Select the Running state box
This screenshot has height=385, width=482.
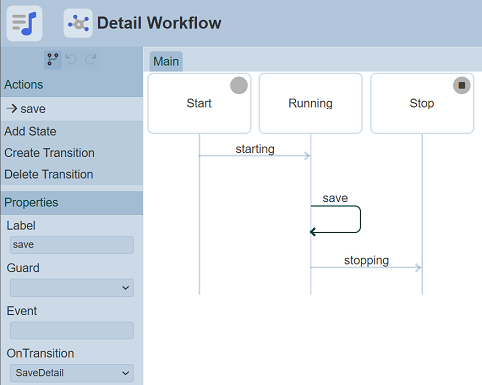[x=311, y=103]
